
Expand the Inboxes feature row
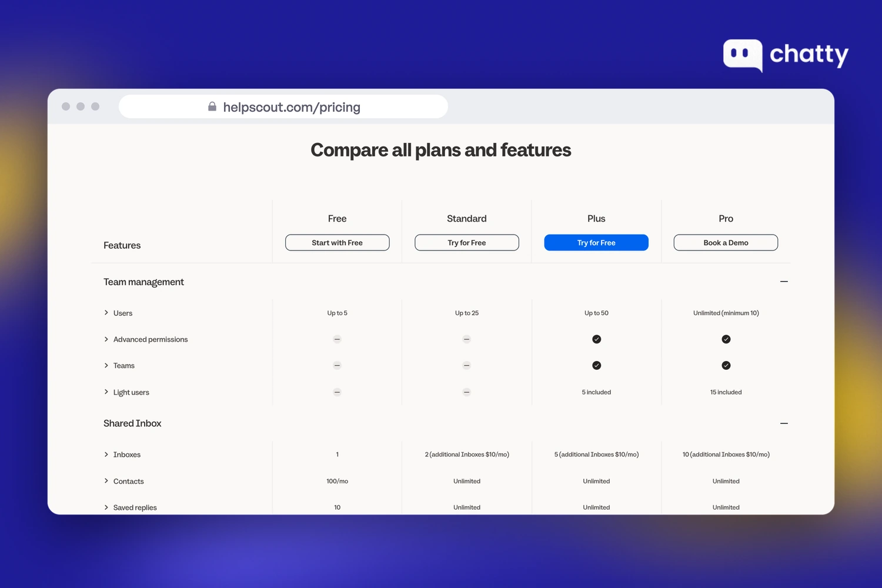(106, 455)
